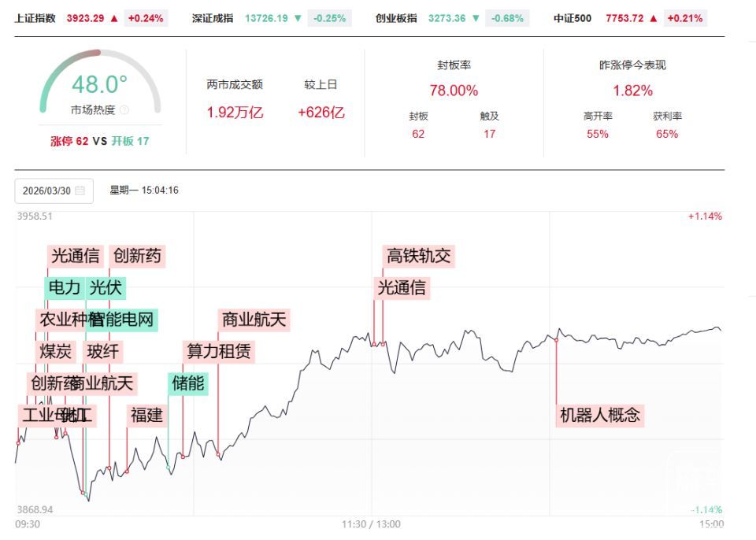Click the 高铁轨交 sector tag
This screenshot has height=540, width=756.
(x=420, y=256)
